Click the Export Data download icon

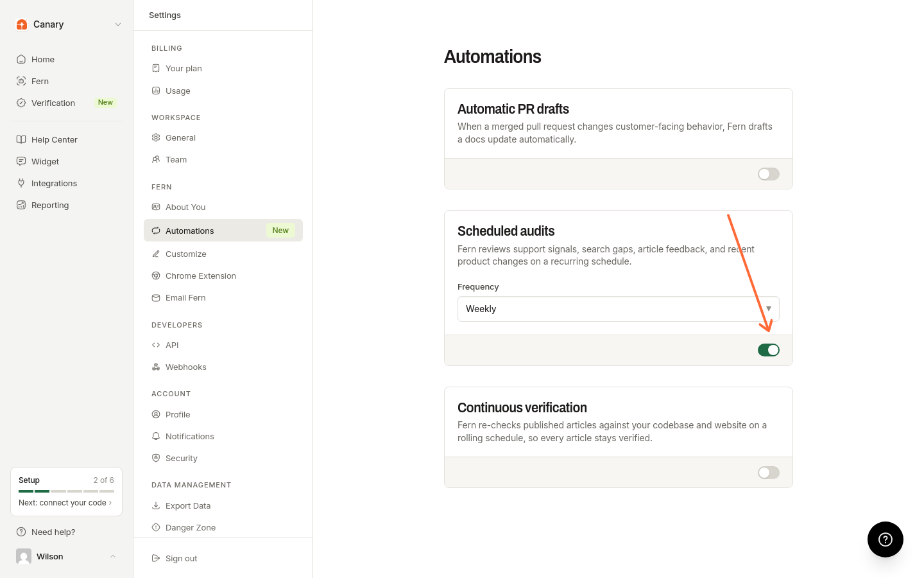pyautogui.click(x=156, y=505)
